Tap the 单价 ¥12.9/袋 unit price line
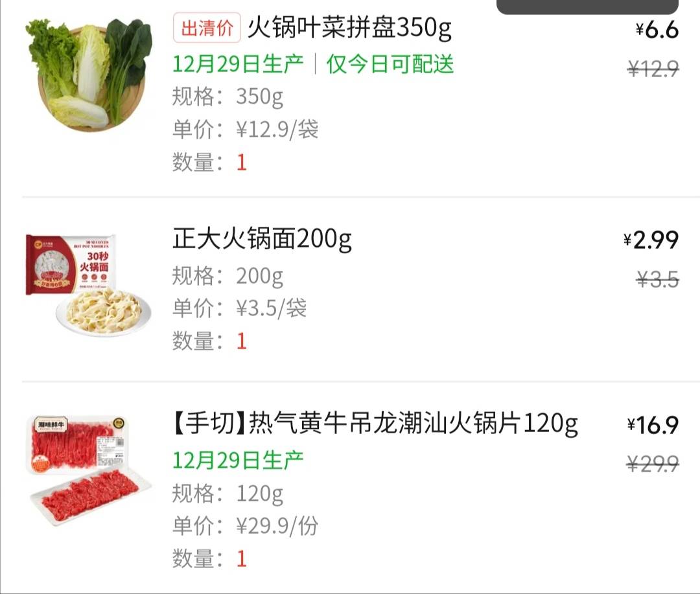Screen dimensions: 700x594 [x=246, y=130]
